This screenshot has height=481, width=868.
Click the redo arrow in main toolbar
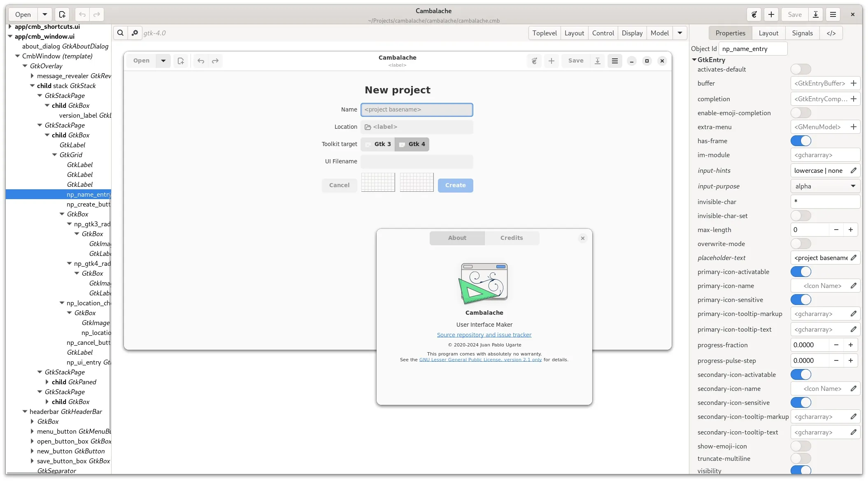pyautogui.click(x=97, y=14)
